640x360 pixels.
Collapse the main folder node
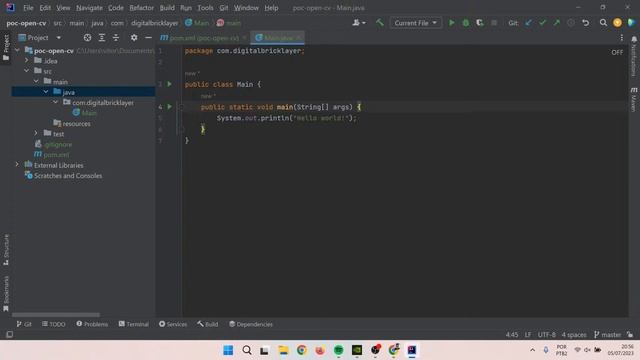click(x=36, y=81)
